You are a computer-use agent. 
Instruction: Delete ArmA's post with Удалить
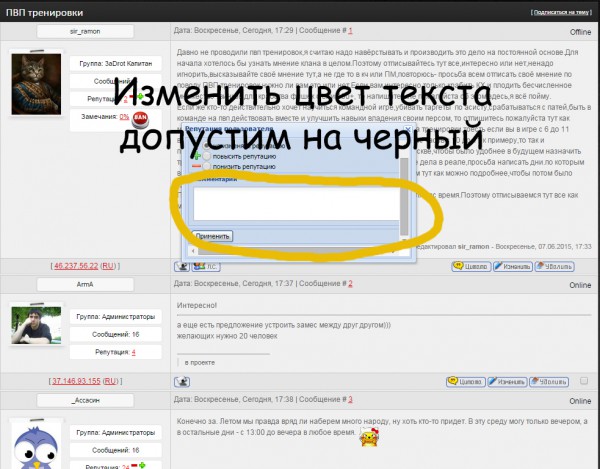coord(549,382)
